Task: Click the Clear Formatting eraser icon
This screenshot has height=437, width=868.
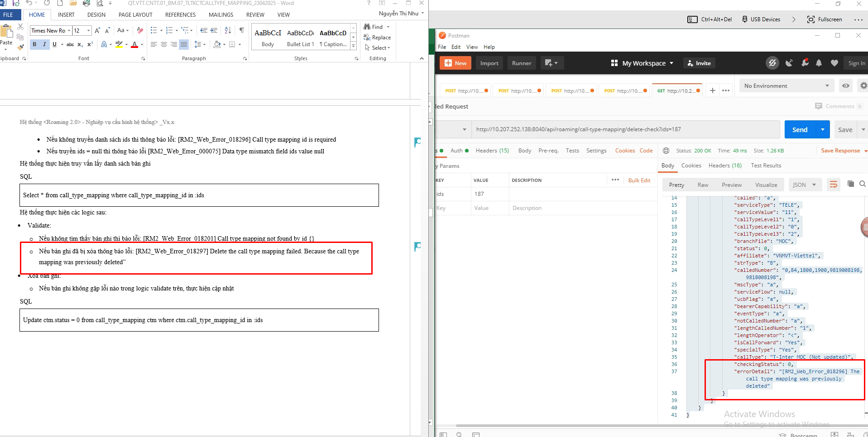Action: (x=140, y=30)
